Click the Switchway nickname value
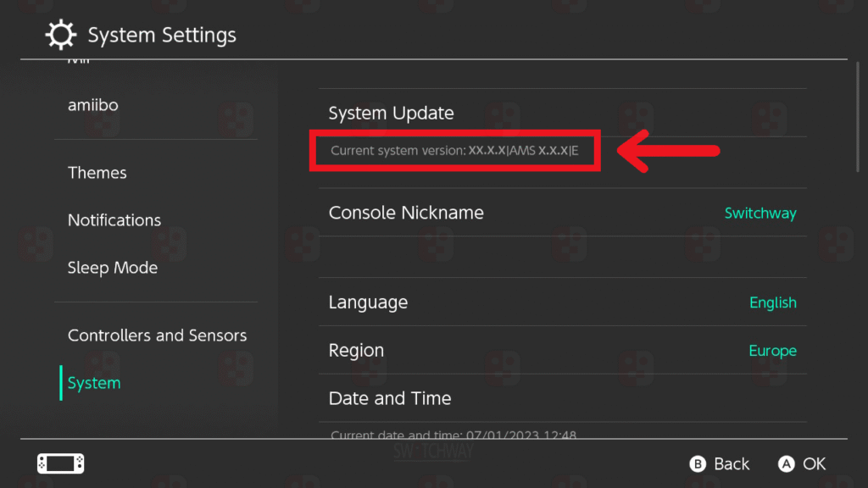 click(x=760, y=213)
